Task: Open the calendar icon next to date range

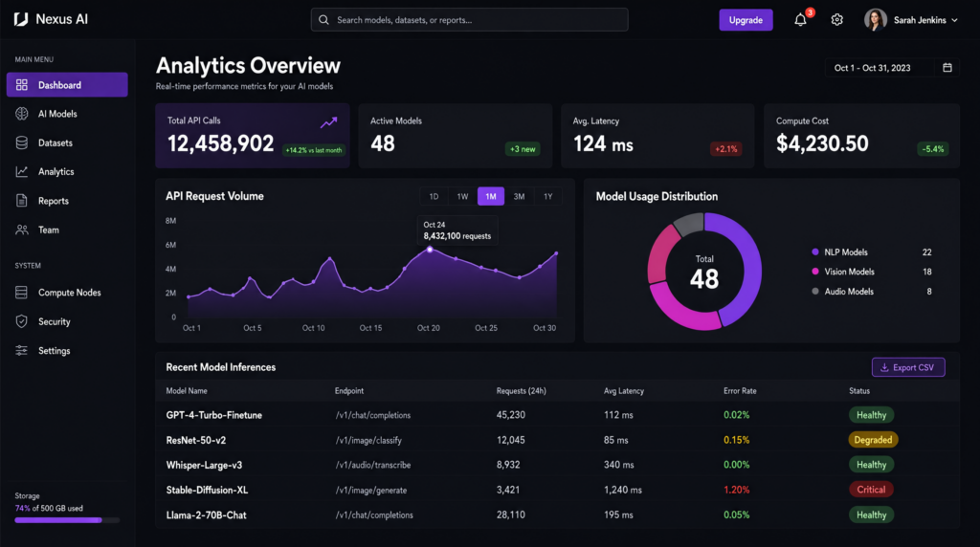Action: [947, 68]
